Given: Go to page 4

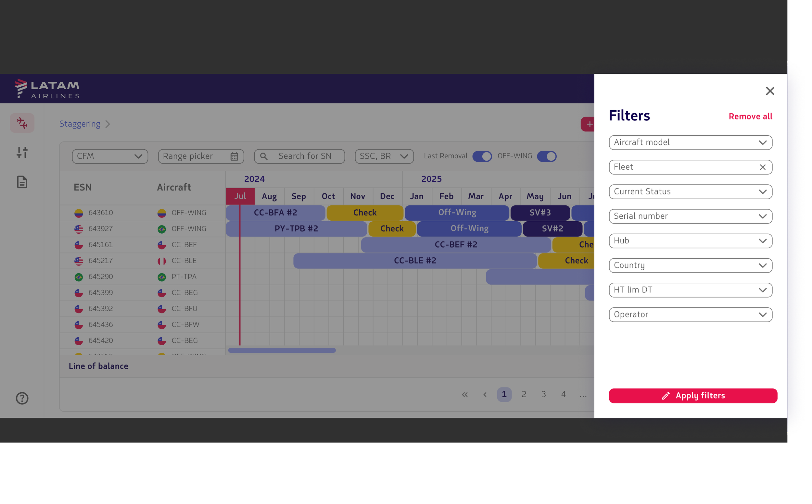Looking at the screenshot, I should (x=563, y=395).
